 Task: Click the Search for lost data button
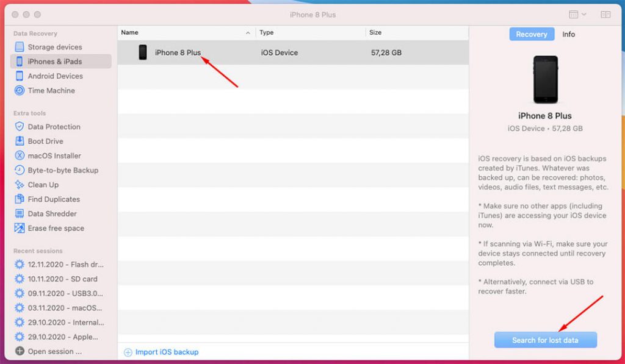(x=545, y=340)
